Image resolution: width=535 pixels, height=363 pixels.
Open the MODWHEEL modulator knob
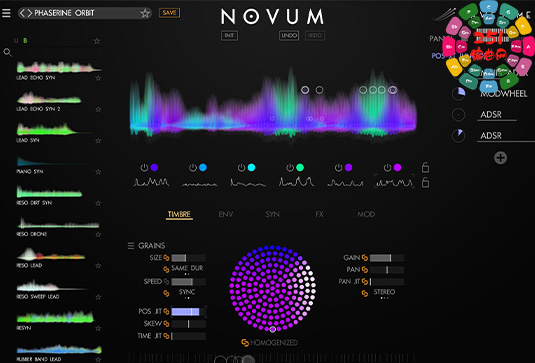459,93
